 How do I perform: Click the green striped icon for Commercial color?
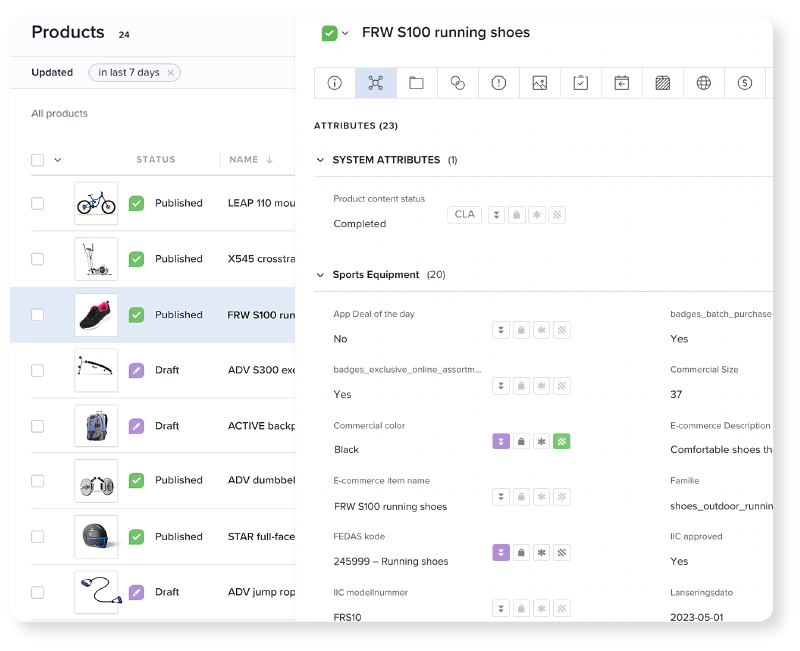pos(562,441)
